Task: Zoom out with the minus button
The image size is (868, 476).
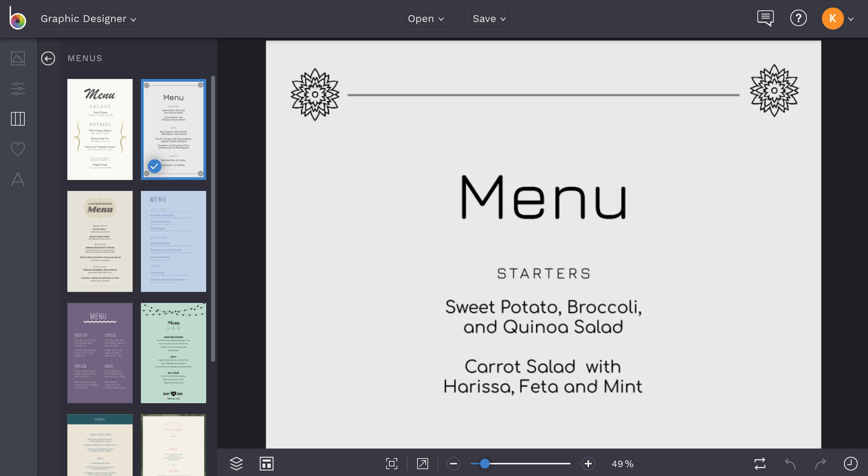Action: [454, 464]
